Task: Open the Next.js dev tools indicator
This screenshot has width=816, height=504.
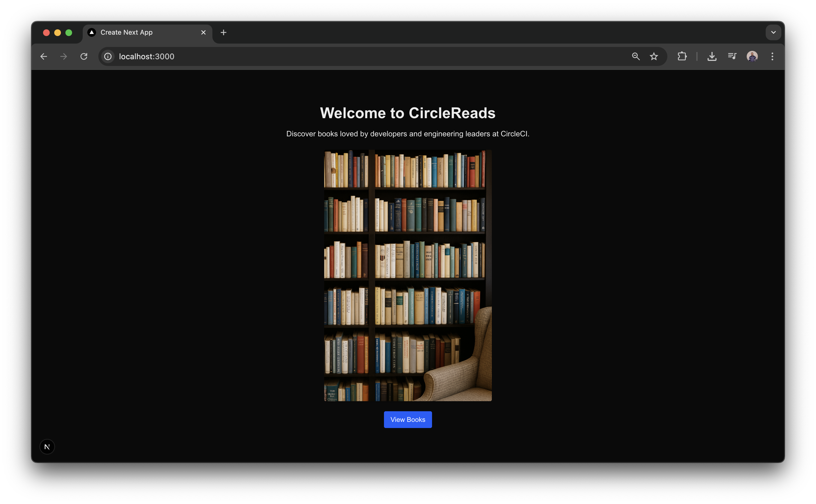Action: click(x=47, y=447)
